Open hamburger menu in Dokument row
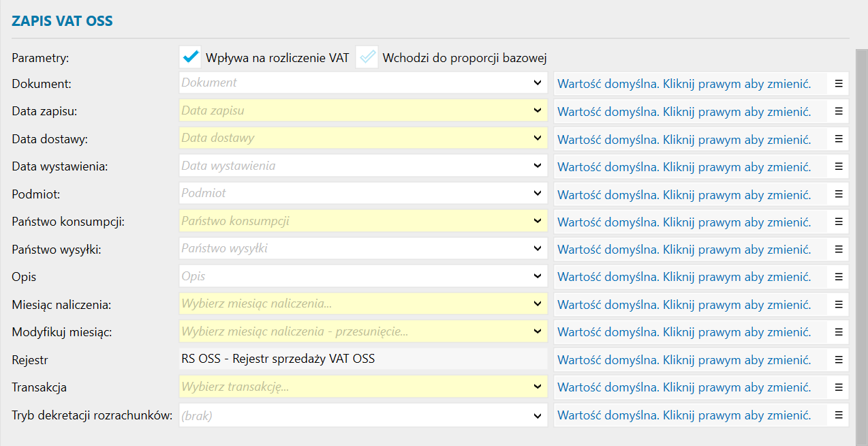 (839, 83)
